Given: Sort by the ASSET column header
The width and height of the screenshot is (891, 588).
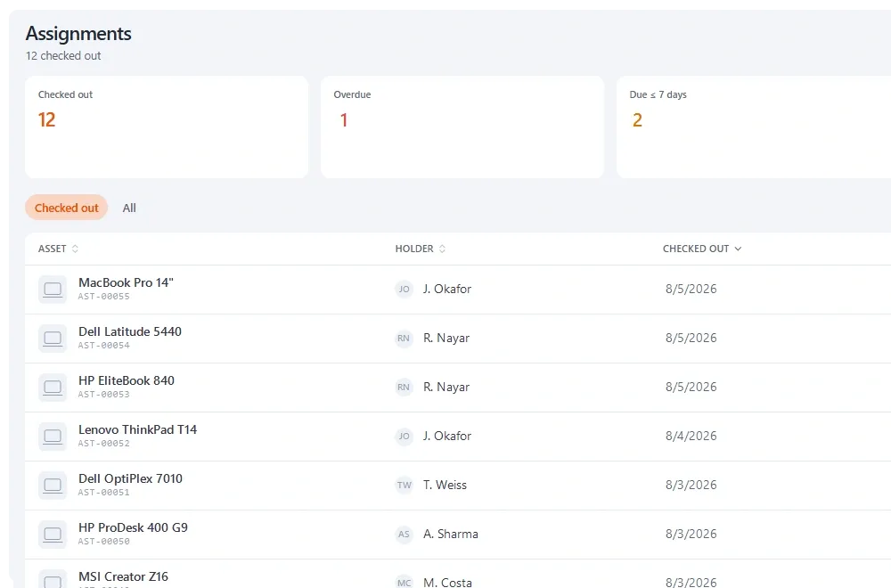Looking at the screenshot, I should coord(58,249).
